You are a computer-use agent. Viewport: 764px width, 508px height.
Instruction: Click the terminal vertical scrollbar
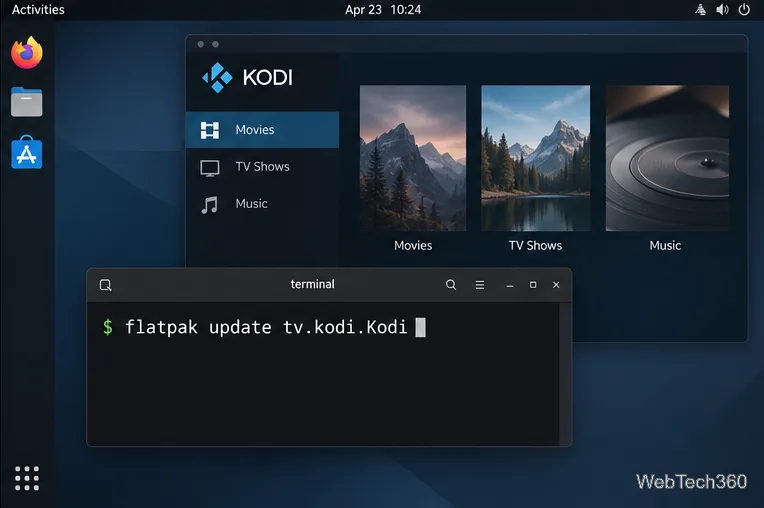point(565,374)
